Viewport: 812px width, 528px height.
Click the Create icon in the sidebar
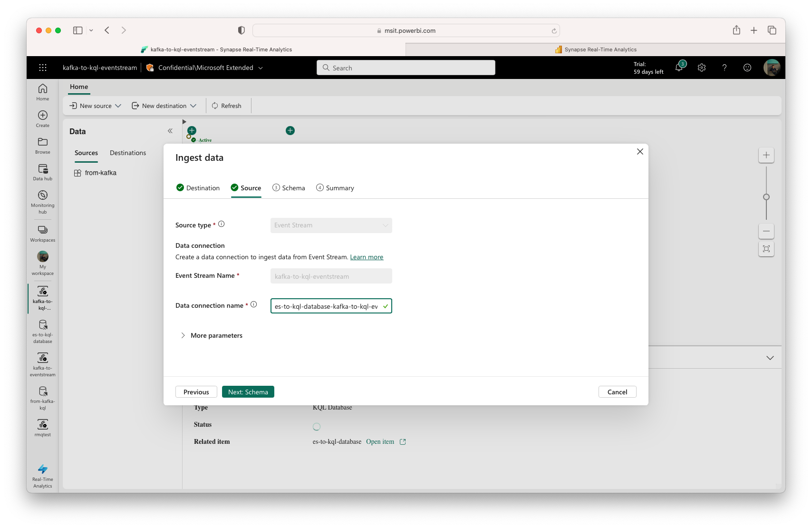click(42, 118)
